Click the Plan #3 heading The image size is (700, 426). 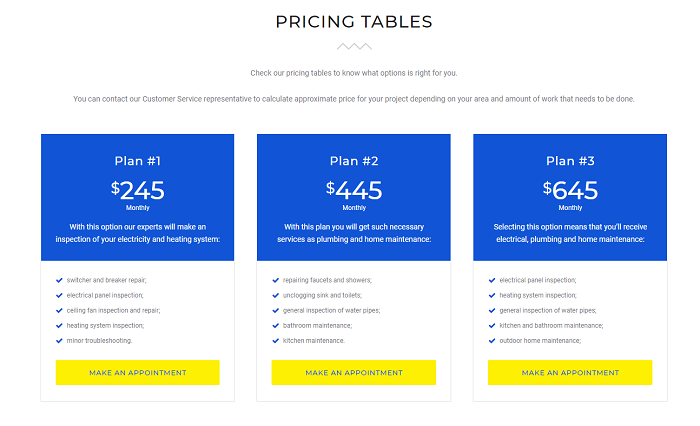pos(570,161)
